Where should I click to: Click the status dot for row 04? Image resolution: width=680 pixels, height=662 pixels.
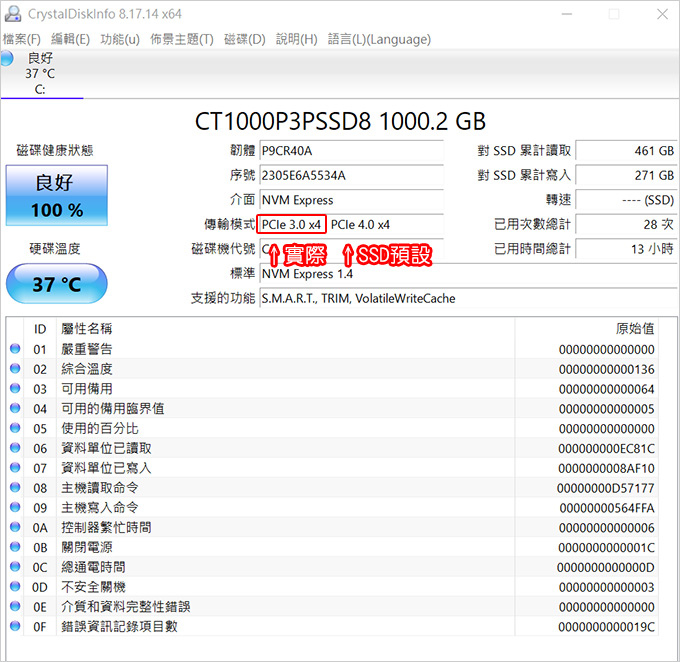coord(15,408)
